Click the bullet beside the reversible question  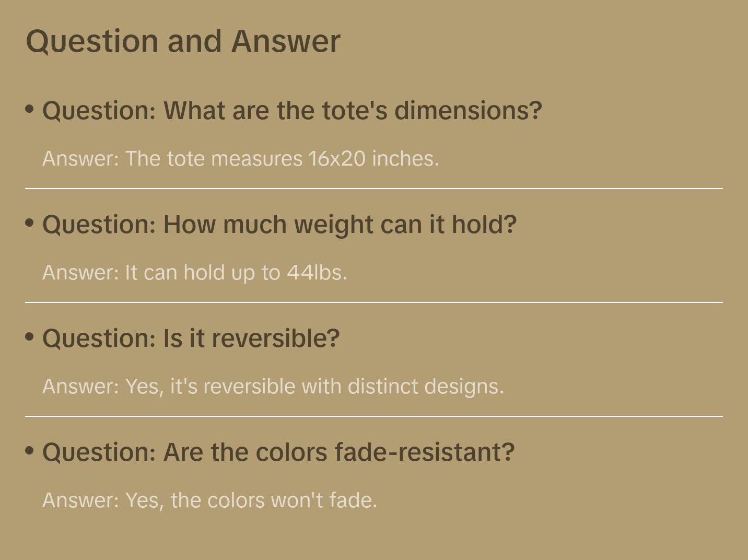pyautogui.click(x=30, y=337)
